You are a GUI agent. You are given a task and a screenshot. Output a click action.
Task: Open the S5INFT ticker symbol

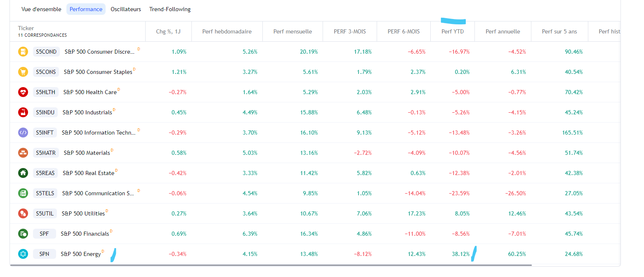pos(45,133)
